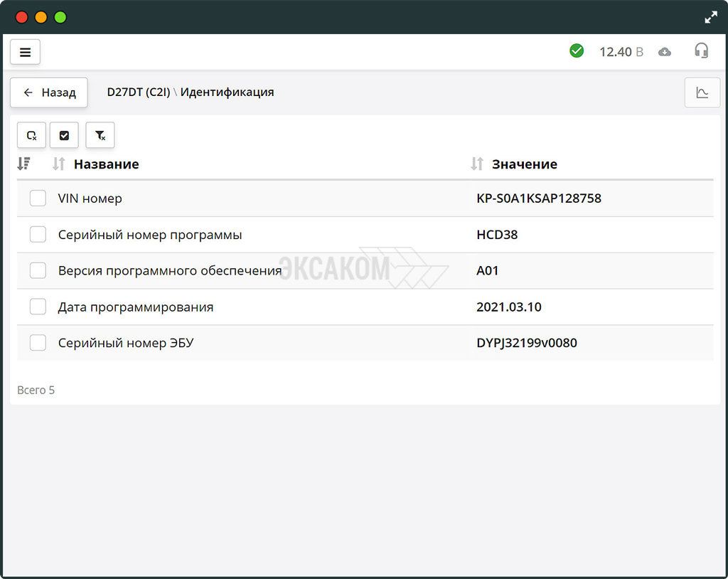728x579 pixels.
Task: Tick Версия программного обеспечения checkbox
Action: click(38, 271)
